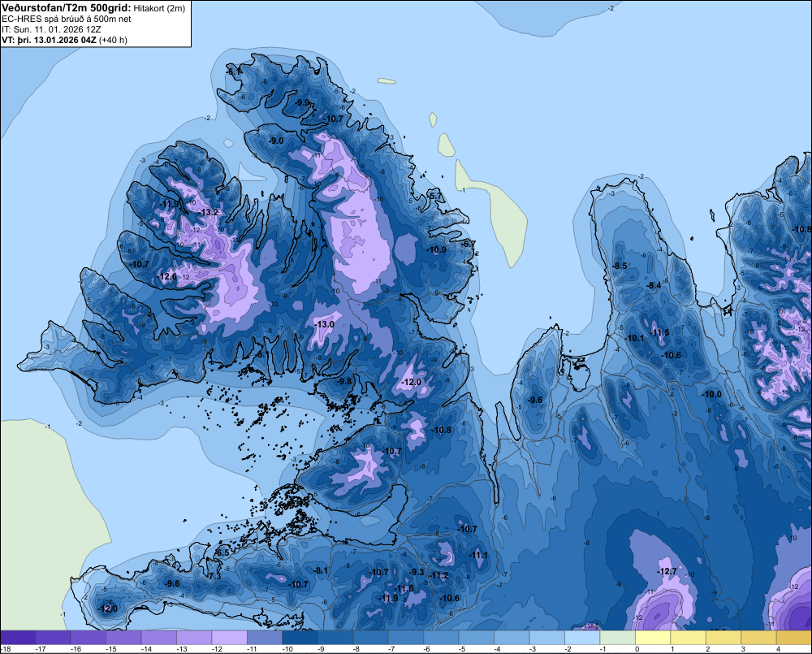The height and width of the screenshot is (654, 812).
Task: Select the '-11.2' temperature value
Action: point(439,576)
